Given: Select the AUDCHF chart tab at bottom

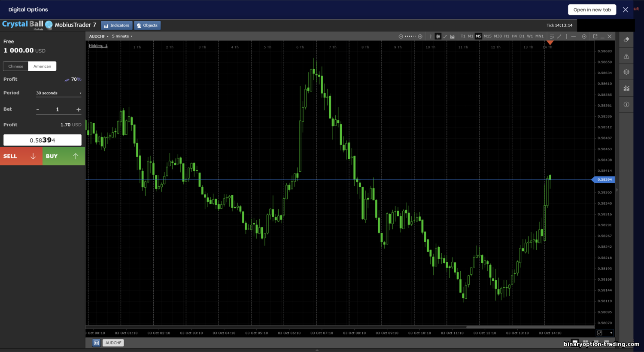Looking at the screenshot, I should [x=113, y=343].
